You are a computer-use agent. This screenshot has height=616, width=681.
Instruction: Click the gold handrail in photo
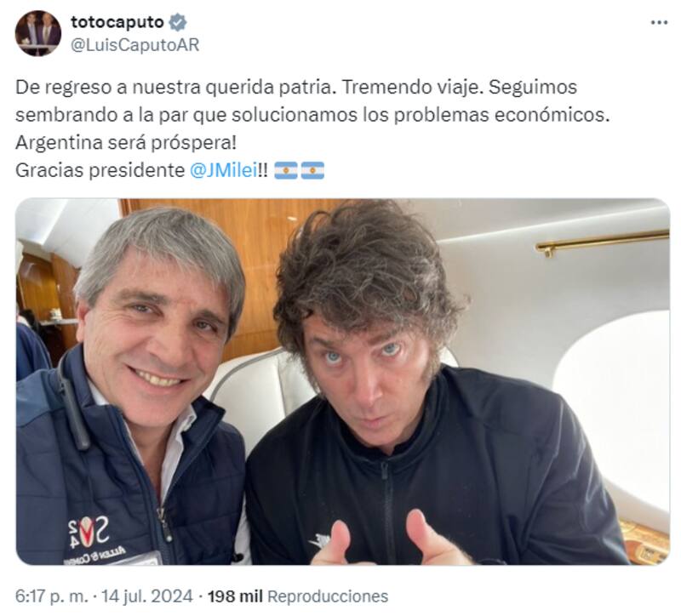coord(602,242)
